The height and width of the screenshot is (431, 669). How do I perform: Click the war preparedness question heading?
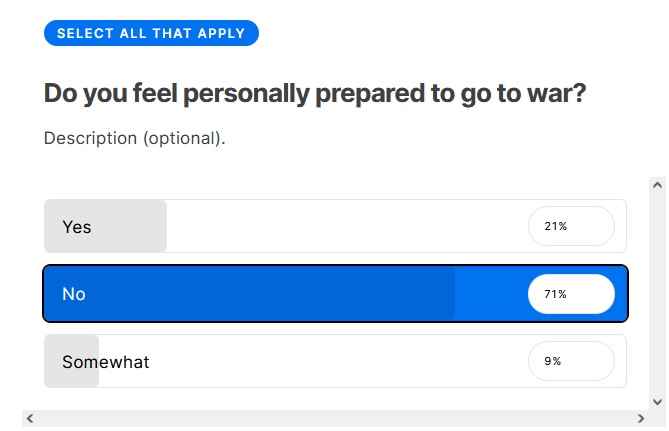coord(314,94)
